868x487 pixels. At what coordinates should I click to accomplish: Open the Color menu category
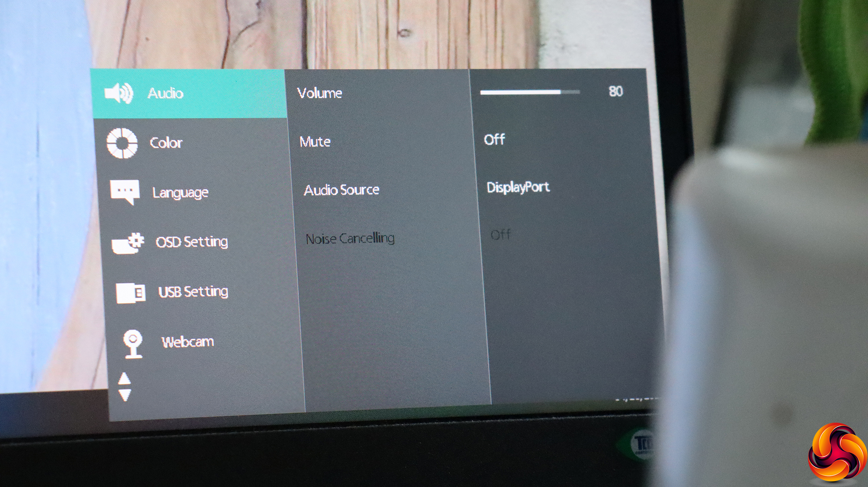coord(166,143)
